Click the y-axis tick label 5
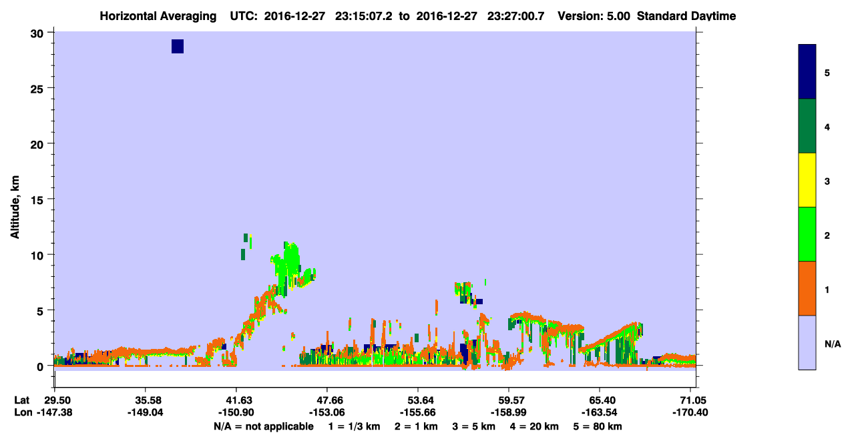The image size is (868, 445). pyautogui.click(x=41, y=310)
